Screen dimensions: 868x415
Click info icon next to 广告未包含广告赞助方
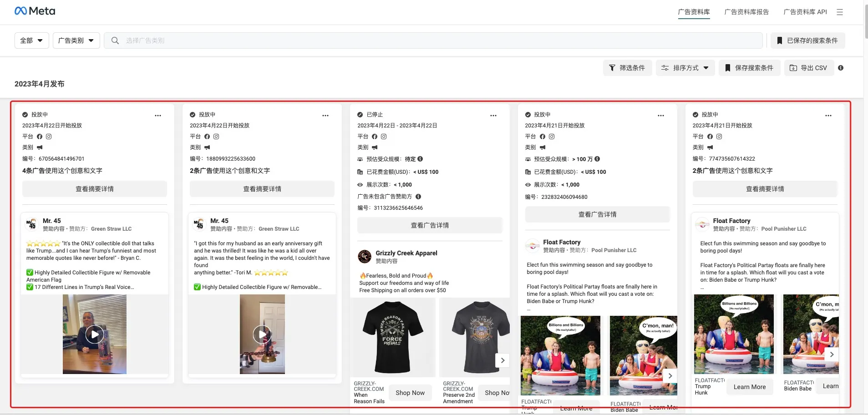pyautogui.click(x=418, y=197)
